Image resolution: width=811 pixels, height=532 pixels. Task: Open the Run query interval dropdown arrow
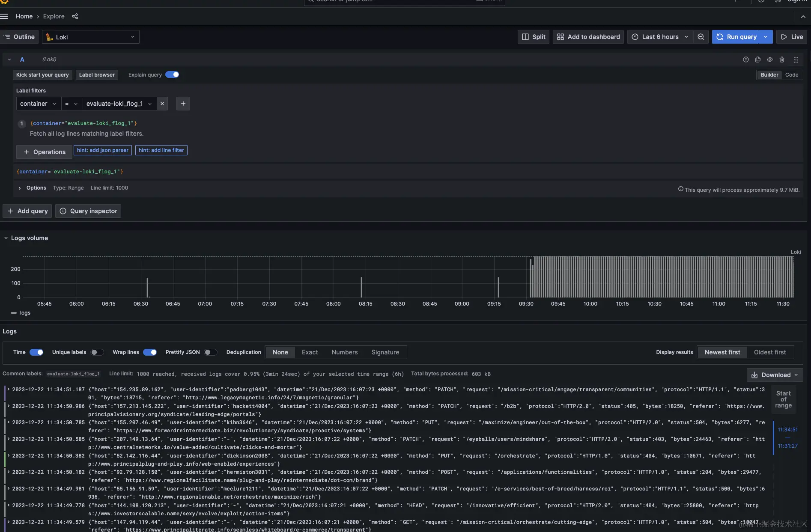point(766,37)
